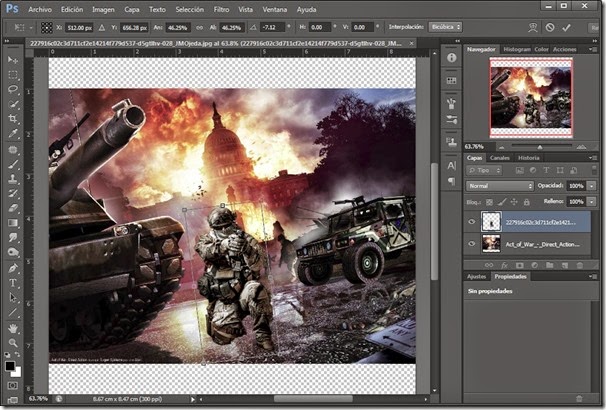Toggle layer filtering switch in Capas
The image size is (606, 410).
594,170
